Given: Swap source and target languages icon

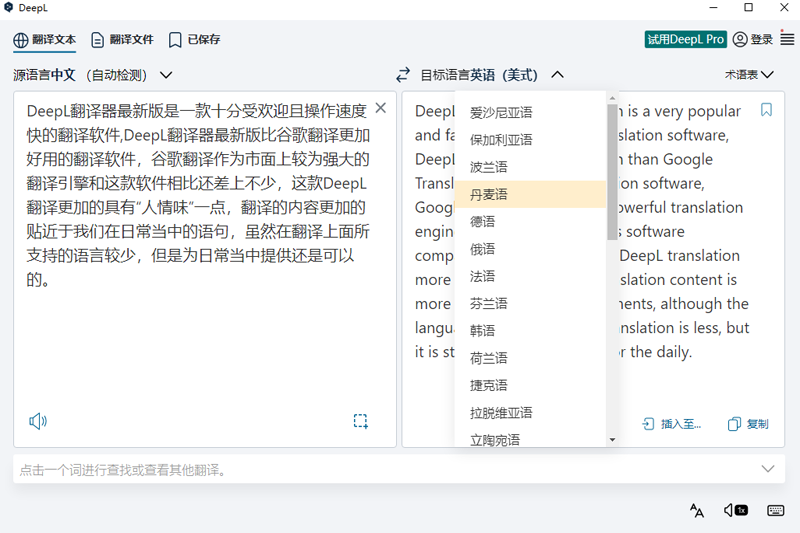Looking at the screenshot, I should 403,75.
